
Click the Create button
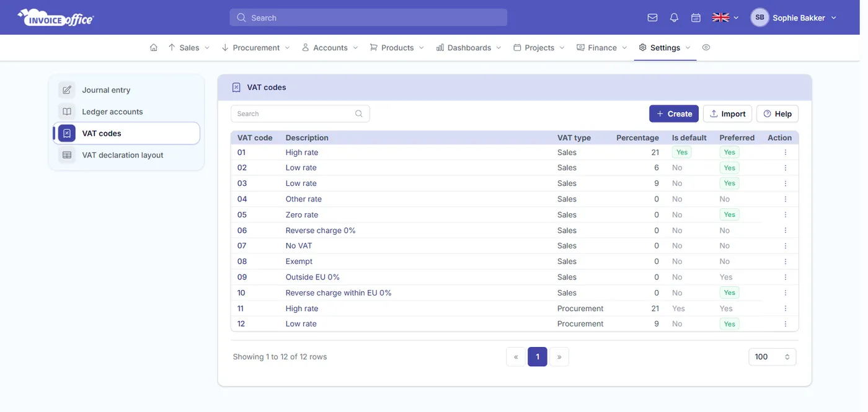tap(674, 114)
